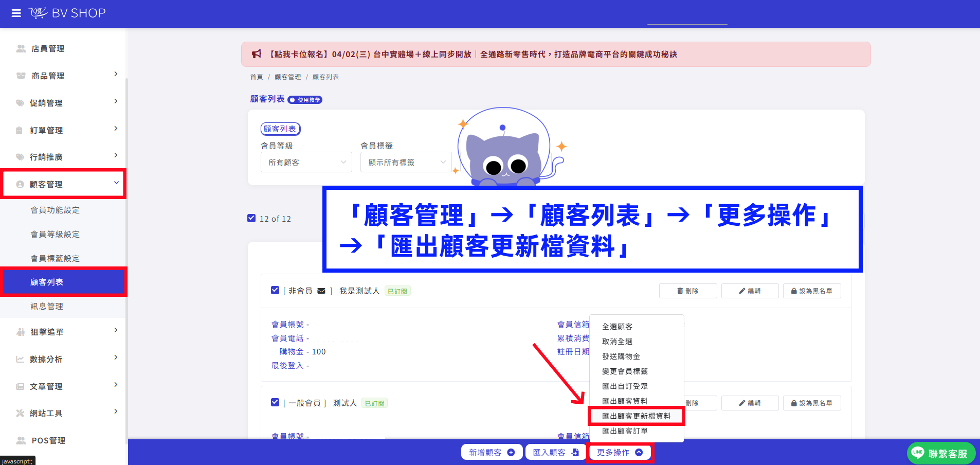Click the 數據分析 chart icon
980x465 pixels.
pos(20,359)
